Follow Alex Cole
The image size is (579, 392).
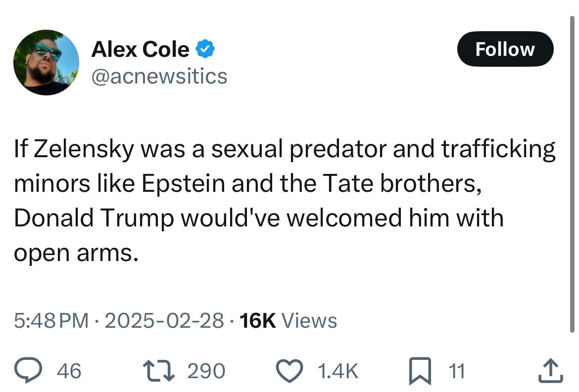(x=505, y=49)
